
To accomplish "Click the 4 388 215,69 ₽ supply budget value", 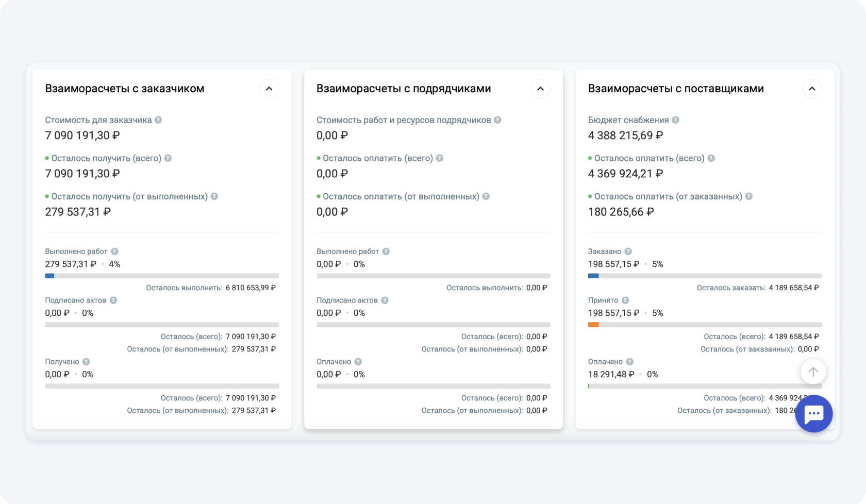I will point(625,136).
